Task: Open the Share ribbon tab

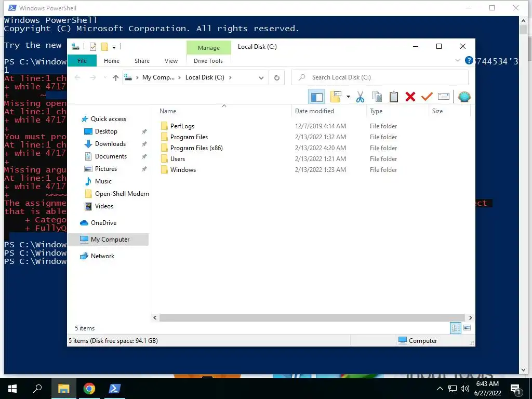Action: (x=142, y=61)
